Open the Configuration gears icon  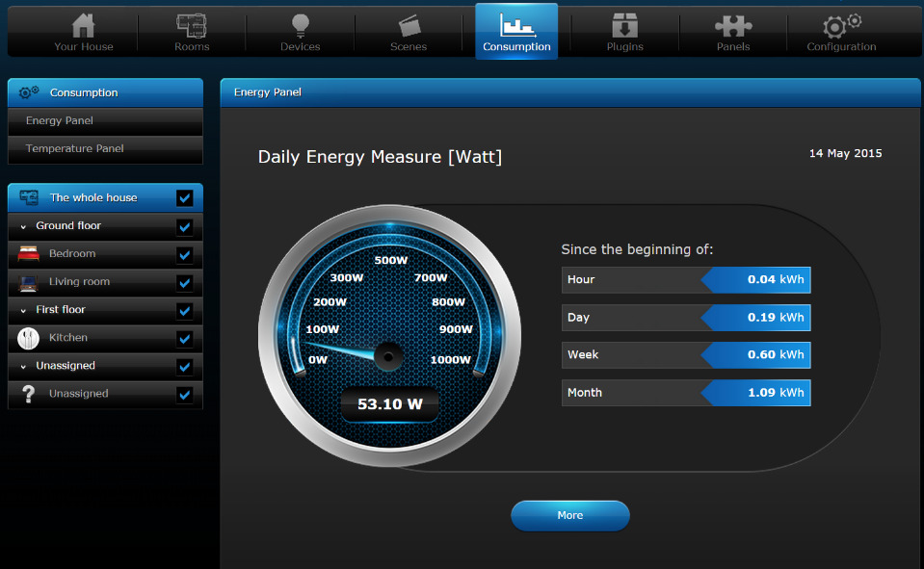841,26
